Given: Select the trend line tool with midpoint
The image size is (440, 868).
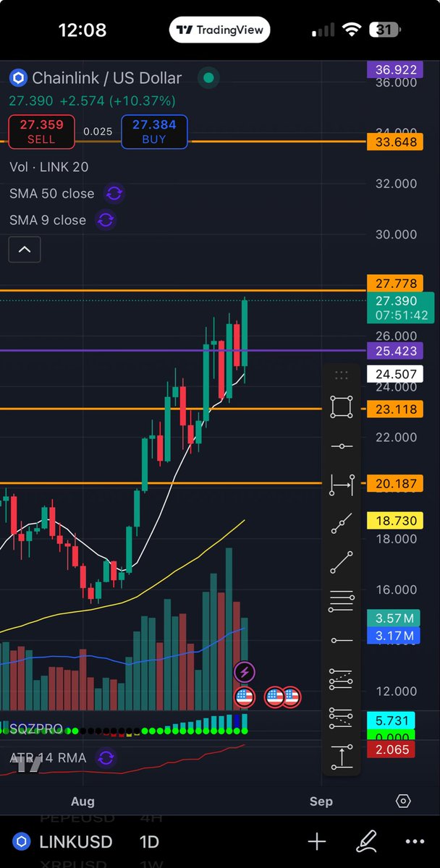Looking at the screenshot, I should point(342,524).
